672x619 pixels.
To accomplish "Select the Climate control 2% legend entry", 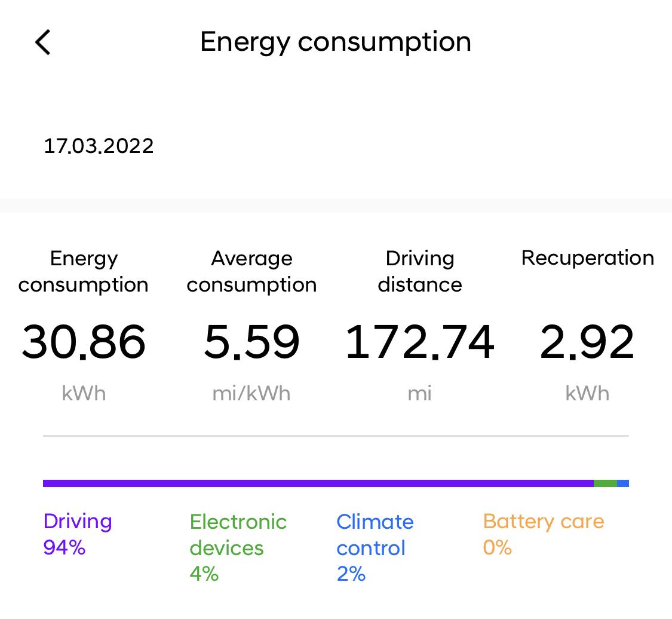I will tap(375, 547).
